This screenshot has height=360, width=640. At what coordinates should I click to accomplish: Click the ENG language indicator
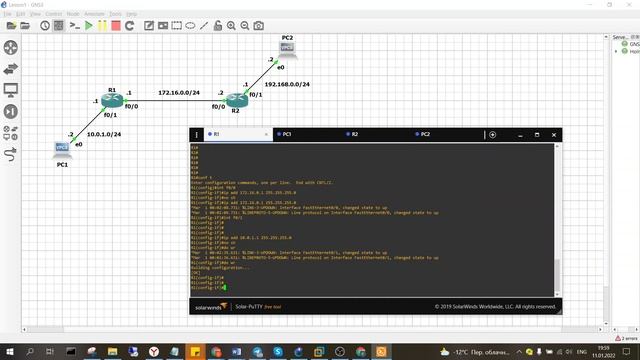tap(582, 351)
